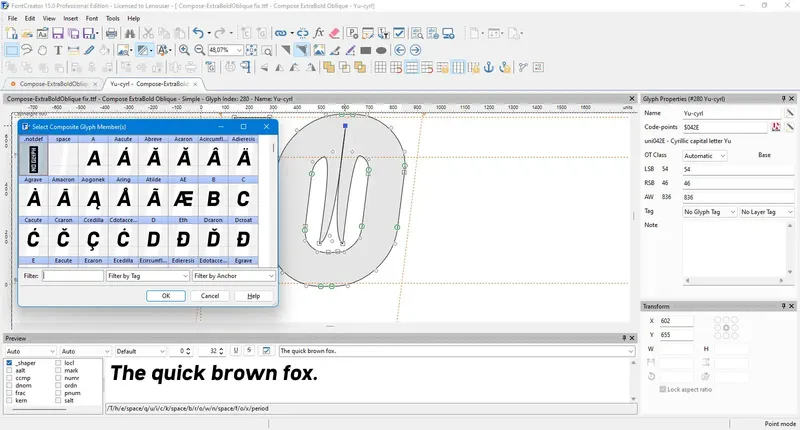Screen dimensions: 800x430
Task: Select the Text T tool
Action: tap(58, 50)
